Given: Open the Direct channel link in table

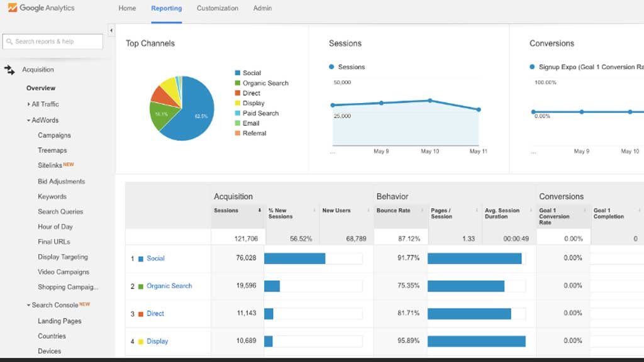Looking at the screenshot, I should pos(155,314).
